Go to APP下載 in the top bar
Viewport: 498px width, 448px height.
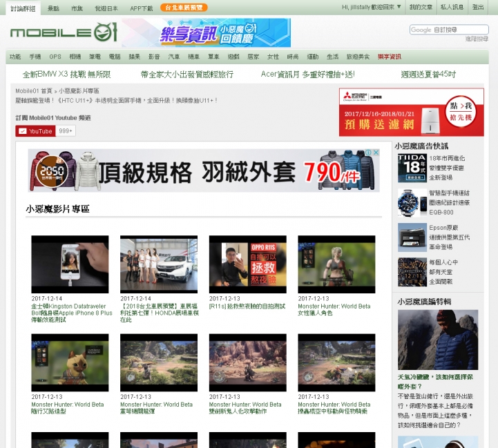tap(142, 8)
